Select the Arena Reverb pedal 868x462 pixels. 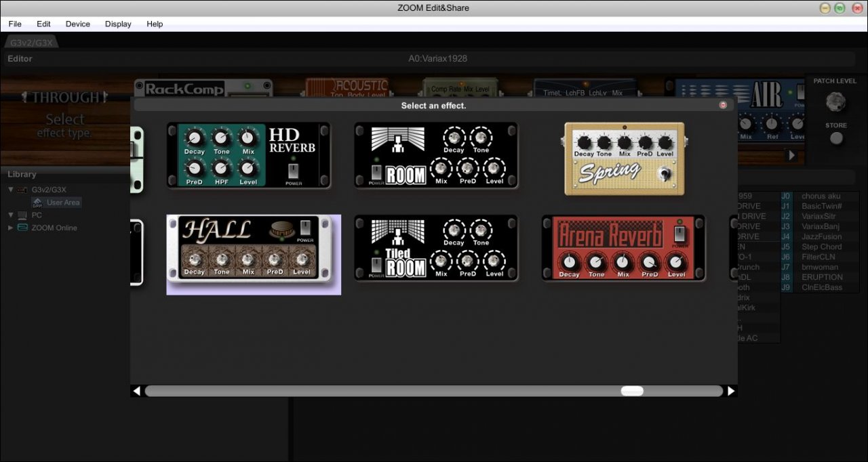[623, 248]
